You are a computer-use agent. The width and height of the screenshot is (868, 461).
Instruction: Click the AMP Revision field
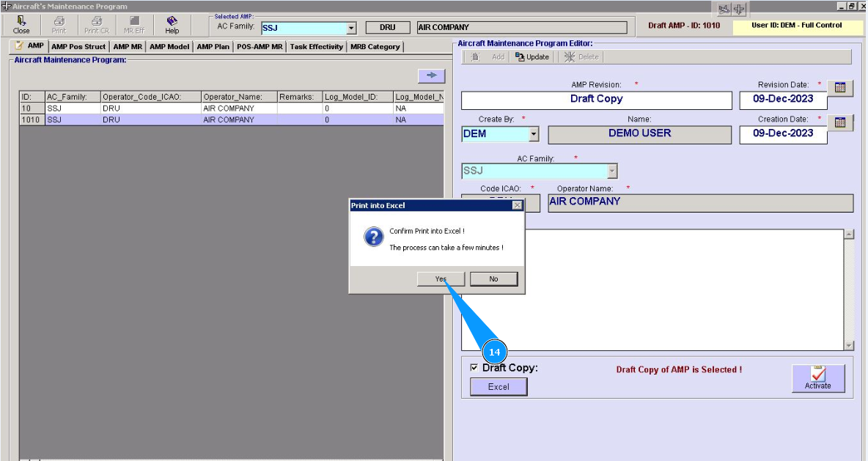point(597,100)
